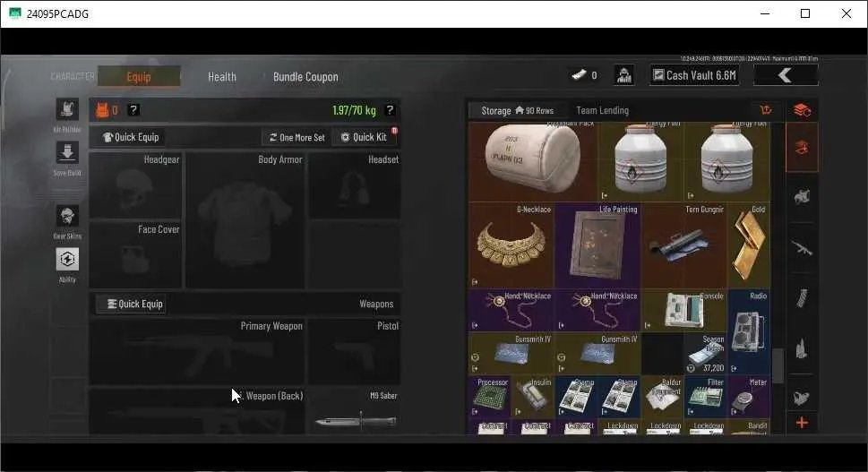The height and width of the screenshot is (472, 868).
Task: Select the Filter item
Action: [705, 397]
